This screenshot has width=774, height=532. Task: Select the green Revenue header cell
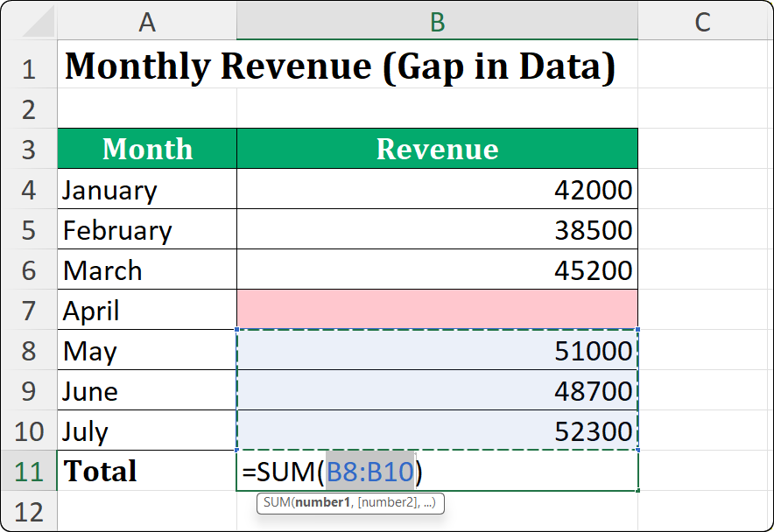[x=437, y=149]
